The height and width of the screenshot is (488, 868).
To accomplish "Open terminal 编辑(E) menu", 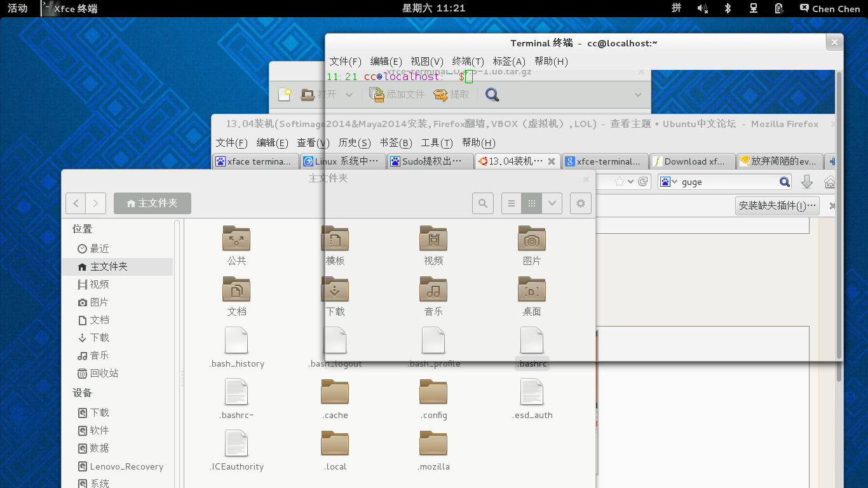I will click(386, 61).
